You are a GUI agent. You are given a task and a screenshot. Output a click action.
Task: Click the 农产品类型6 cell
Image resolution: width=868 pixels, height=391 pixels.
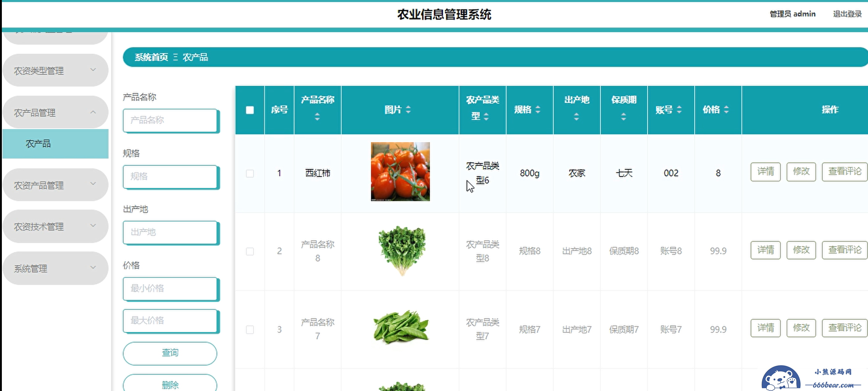click(x=482, y=173)
